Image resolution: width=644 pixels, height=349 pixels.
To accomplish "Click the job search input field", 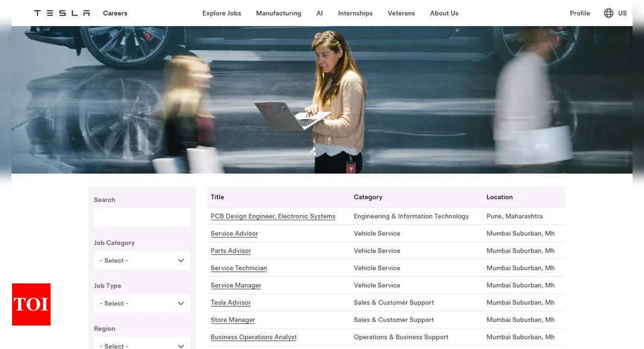I will pyautogui.click(x=142, y=217).
